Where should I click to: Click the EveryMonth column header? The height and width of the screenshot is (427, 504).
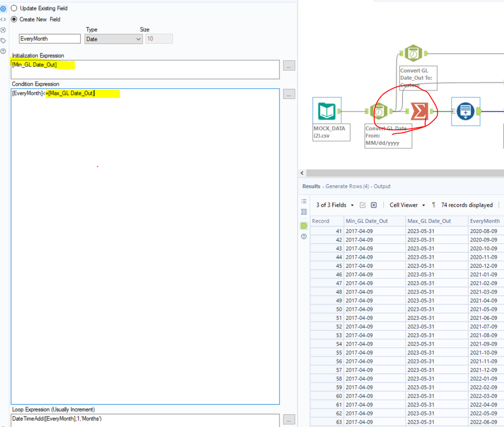[x=486, y=221]
